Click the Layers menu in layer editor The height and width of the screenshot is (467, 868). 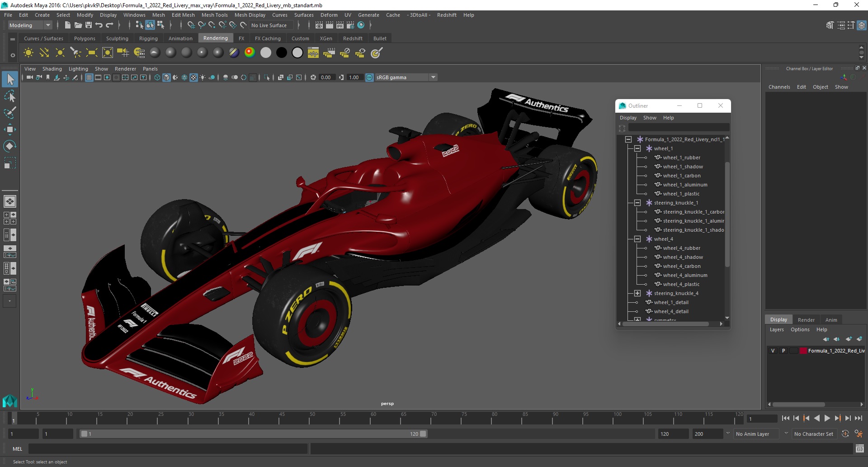(x=777, y=329)
